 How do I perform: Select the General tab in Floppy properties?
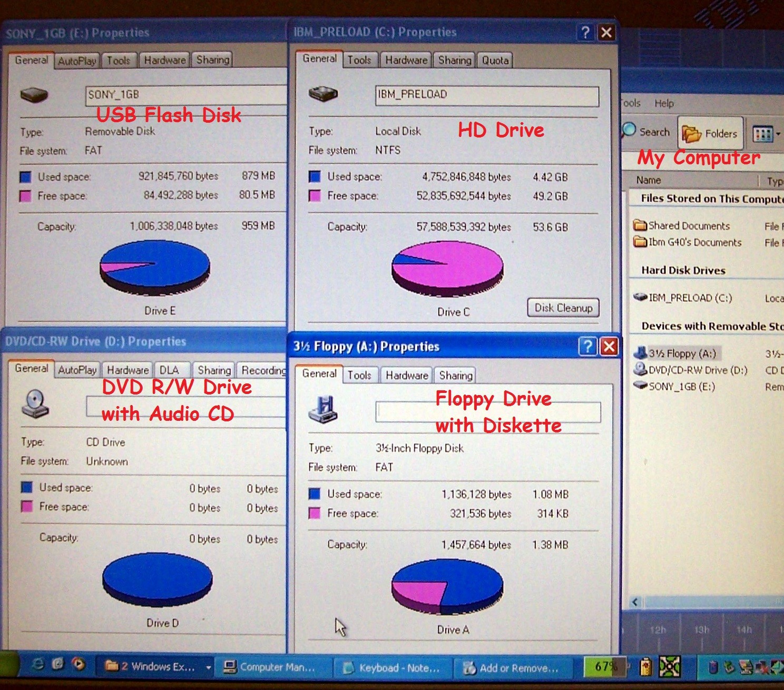319,373
